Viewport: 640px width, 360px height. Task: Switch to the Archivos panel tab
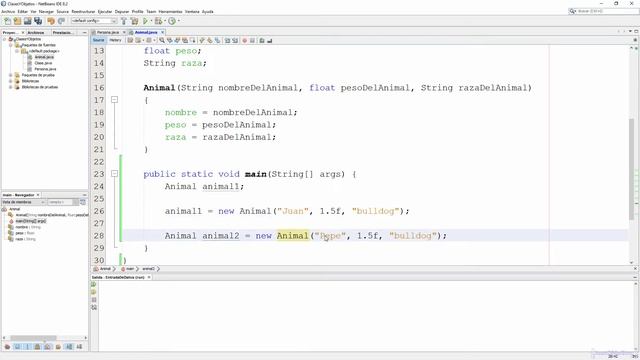[x=36, y=32]
